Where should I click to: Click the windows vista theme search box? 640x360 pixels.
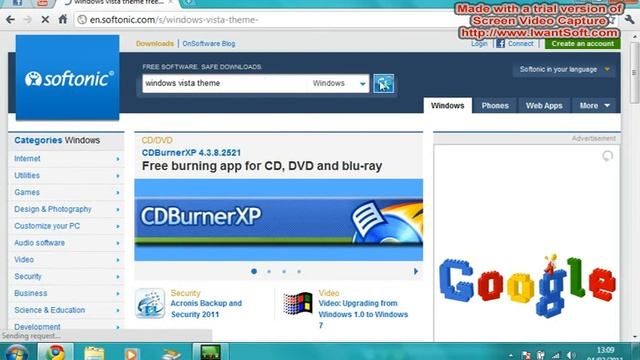224,83
